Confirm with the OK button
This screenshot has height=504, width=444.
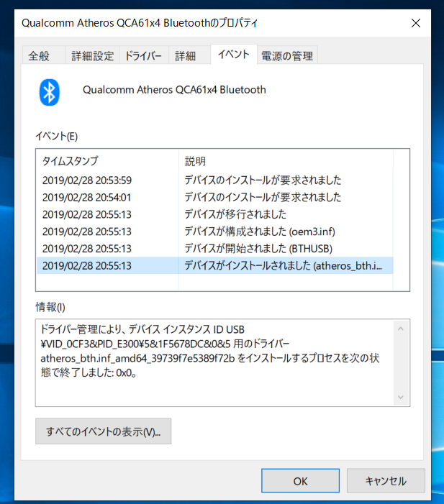301,481
